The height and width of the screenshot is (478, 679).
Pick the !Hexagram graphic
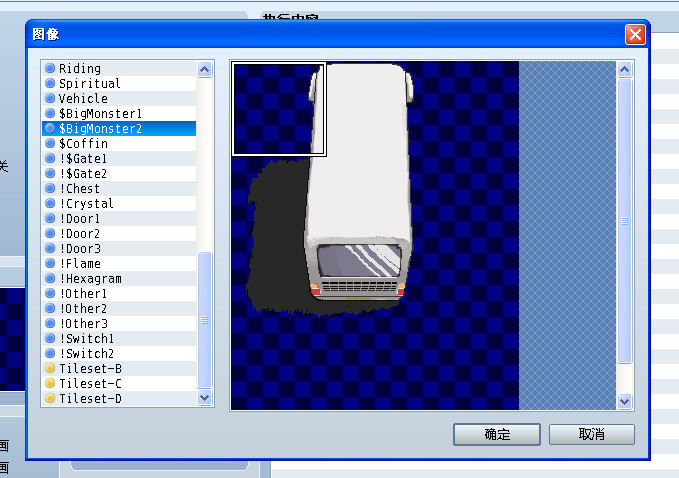click(x=119, y=278)
